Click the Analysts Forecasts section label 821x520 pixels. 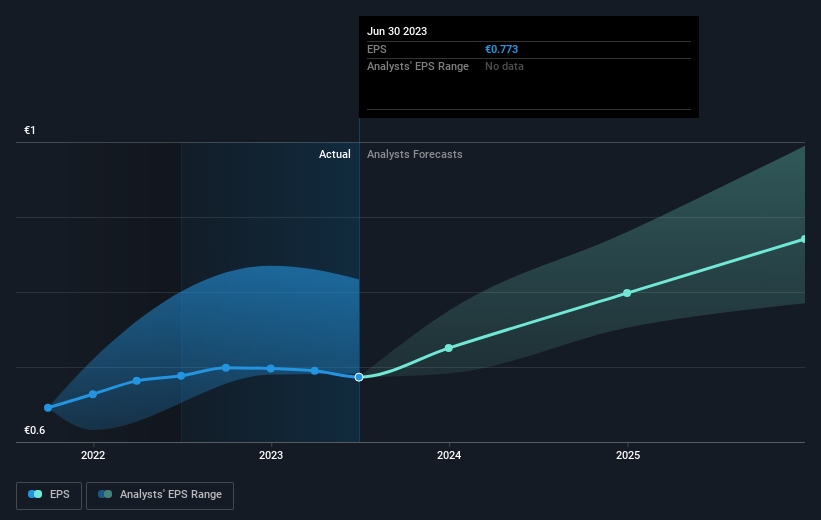[415, 154]
